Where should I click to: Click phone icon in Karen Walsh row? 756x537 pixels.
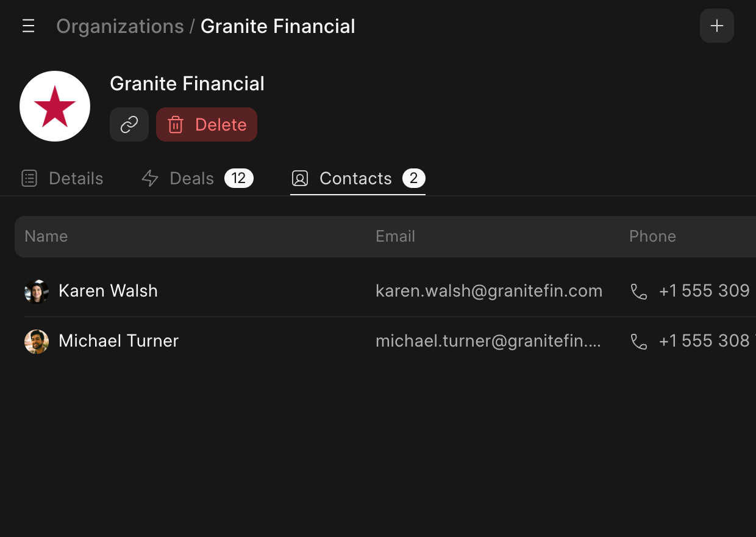pyautogui.click(x=638, y=292)
